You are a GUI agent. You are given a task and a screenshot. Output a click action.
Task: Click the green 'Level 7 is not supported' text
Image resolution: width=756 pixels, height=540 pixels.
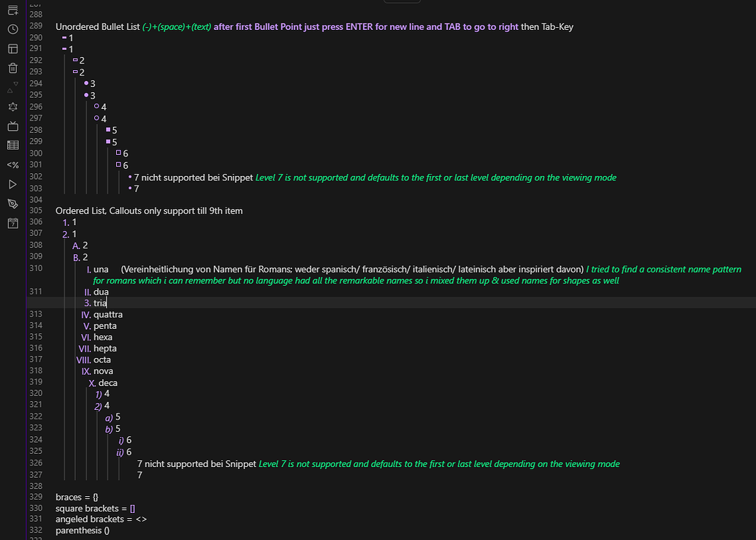point(436,177)
